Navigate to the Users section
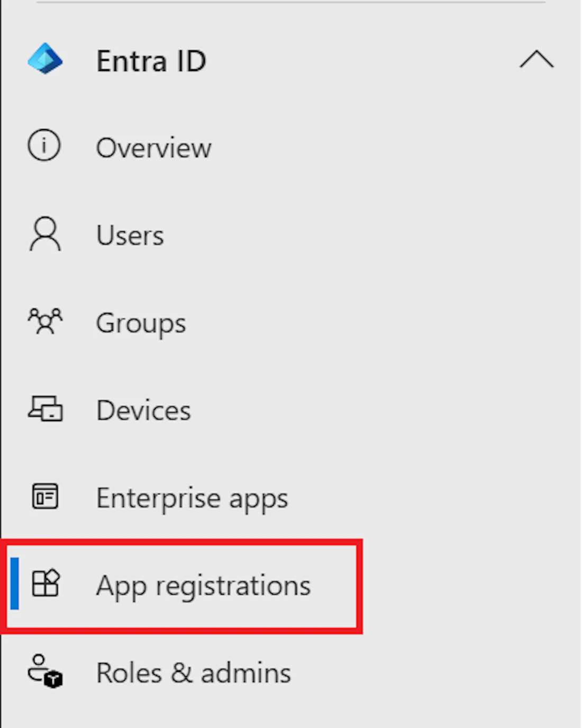 [x=130, y=234]
